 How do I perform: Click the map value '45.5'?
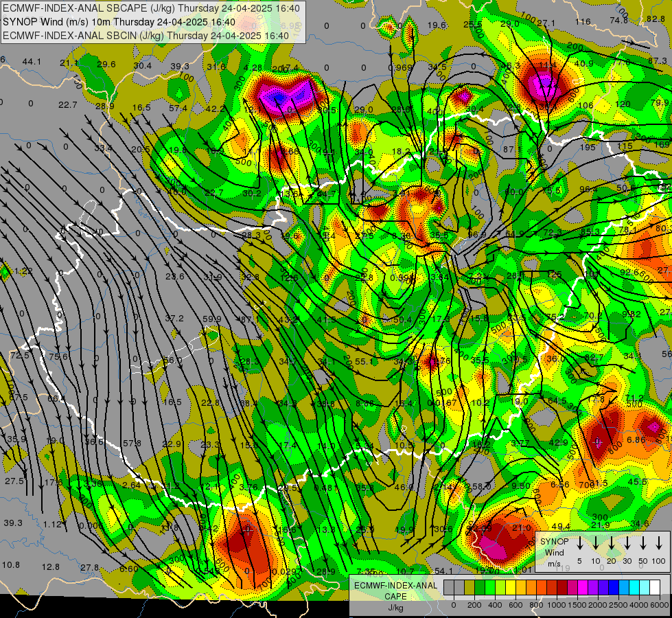(x=637, y=481)
